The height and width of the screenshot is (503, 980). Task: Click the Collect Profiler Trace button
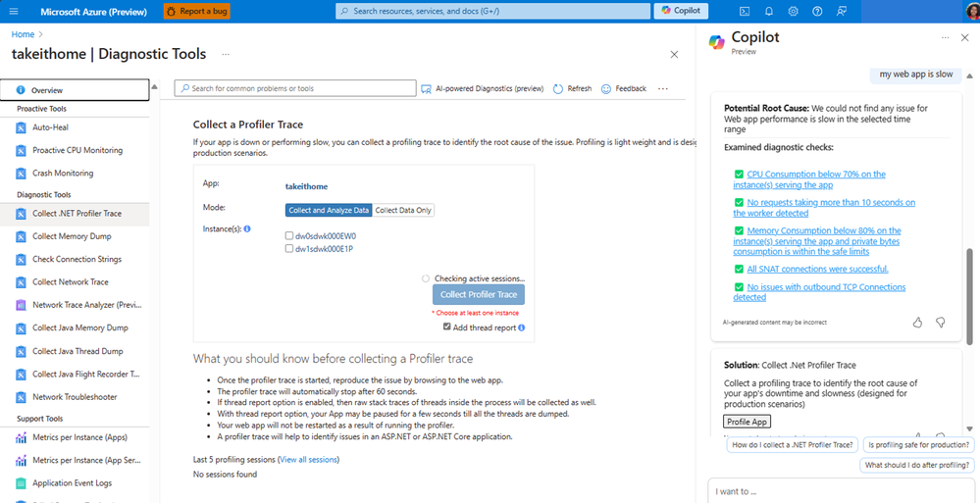[x=479, y=294]
